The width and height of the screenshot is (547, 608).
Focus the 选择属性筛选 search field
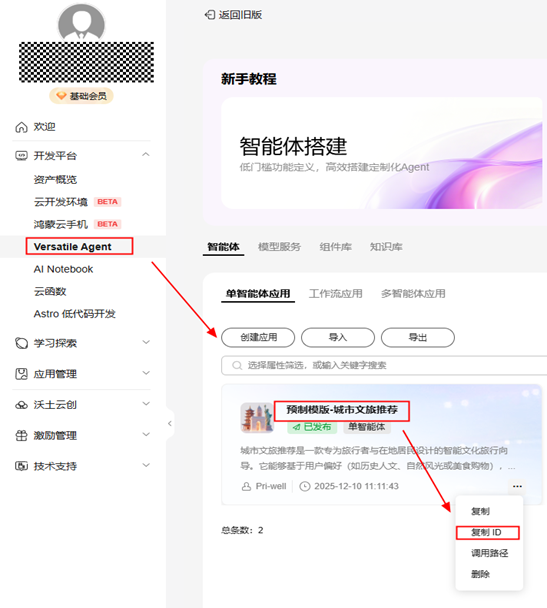coord(384,365)
